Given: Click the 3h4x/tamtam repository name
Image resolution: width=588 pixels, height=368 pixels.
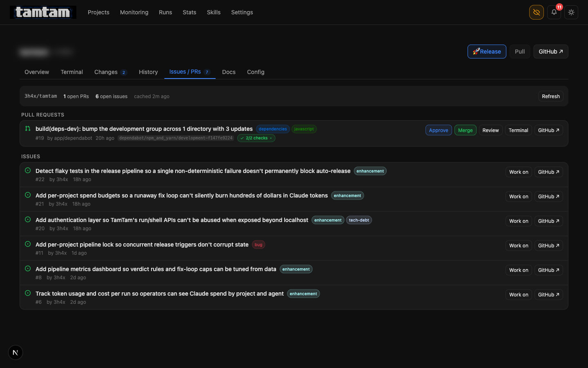Looking at the screenshot, I should 41,96.
